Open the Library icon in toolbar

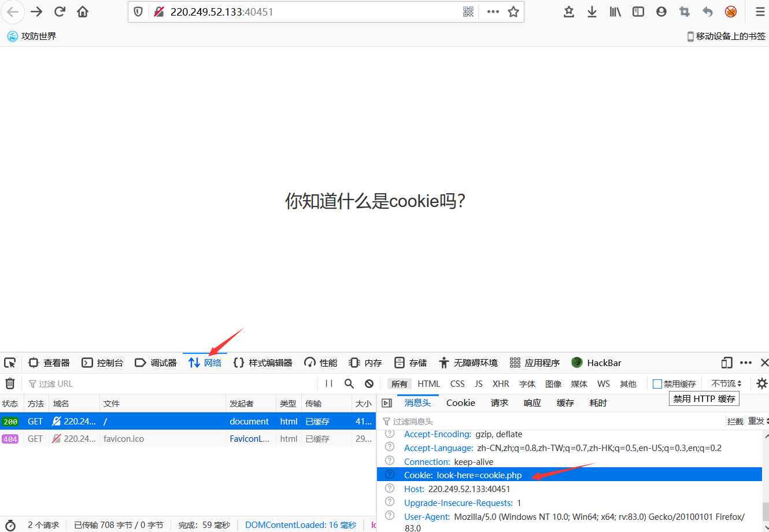(x=615, y=12)
